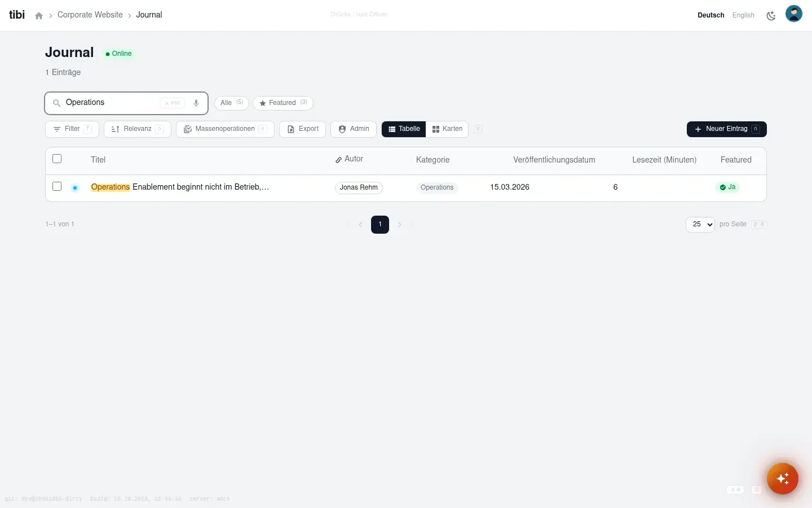Switch to Tabelle view

(x=404, y=129)
